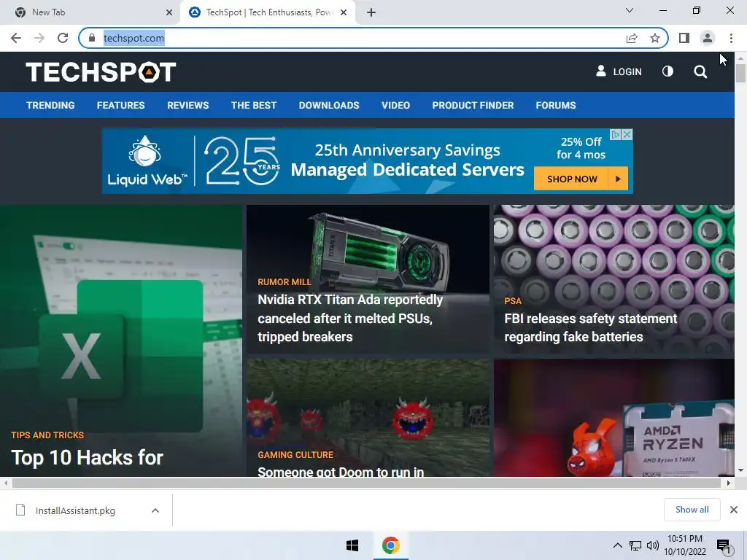Close the New Tab tab

click(x=169, y=12)
